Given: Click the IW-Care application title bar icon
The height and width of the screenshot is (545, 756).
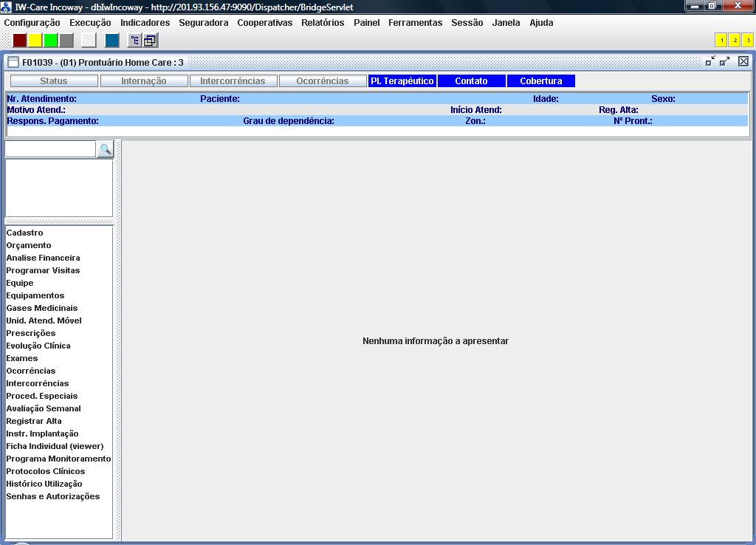Looking at the screenshot, I should (x=6, y=7).
